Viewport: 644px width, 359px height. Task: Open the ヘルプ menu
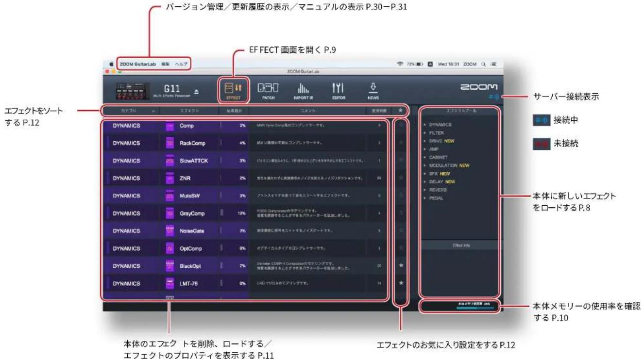pyautogui.click(x=181, y=64)
